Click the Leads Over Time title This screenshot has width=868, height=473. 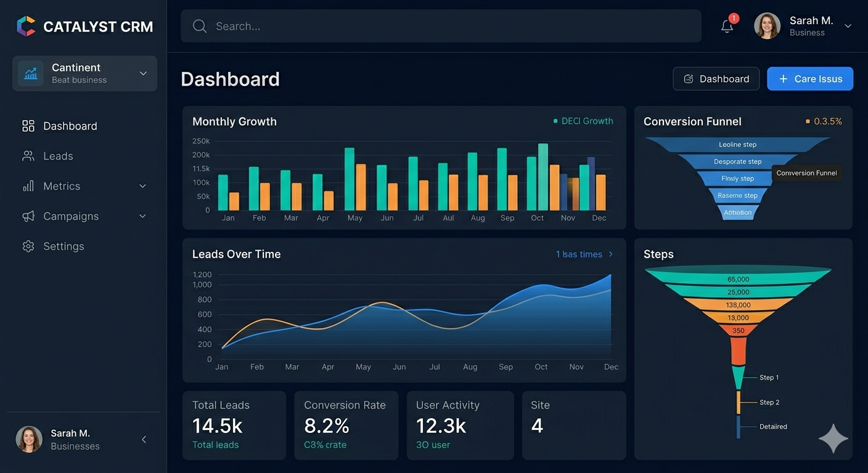coord(236,254)
